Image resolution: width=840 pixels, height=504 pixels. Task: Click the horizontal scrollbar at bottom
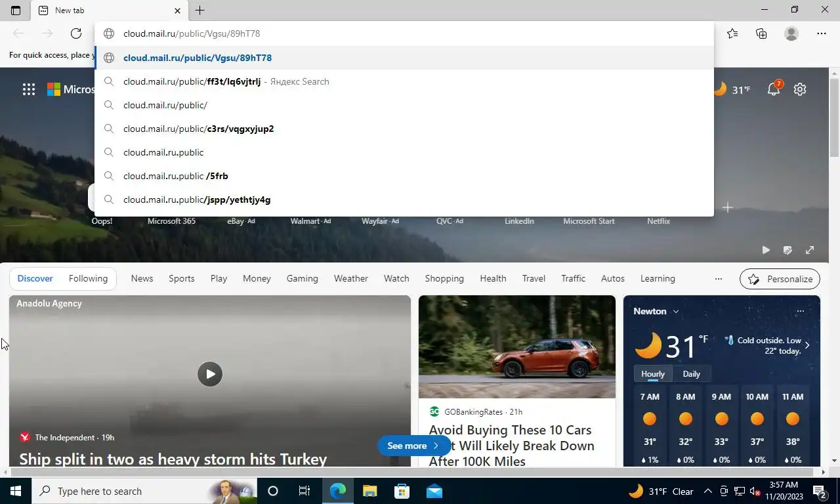[413, 472]
